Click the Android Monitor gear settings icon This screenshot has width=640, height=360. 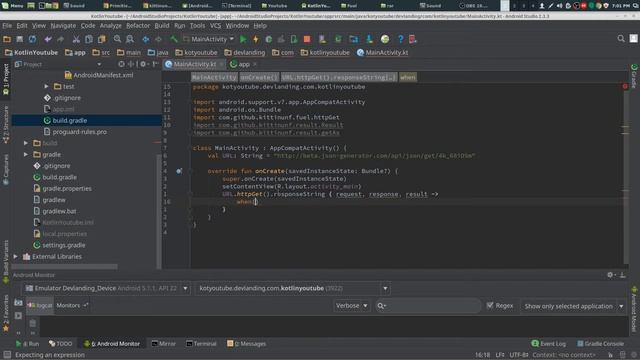pyautogui.click(x=610, y=275)
